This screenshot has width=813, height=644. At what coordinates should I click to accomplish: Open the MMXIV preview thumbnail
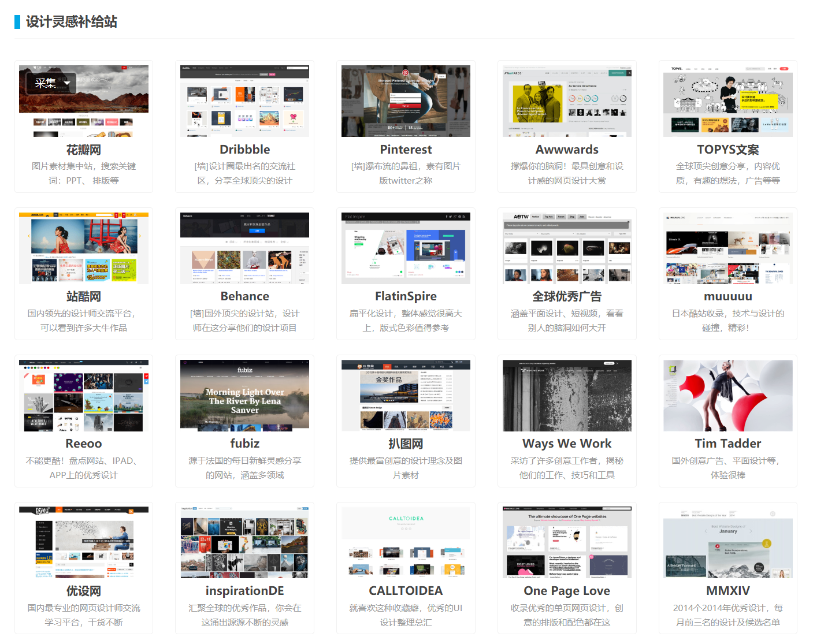tap(728, 542)
